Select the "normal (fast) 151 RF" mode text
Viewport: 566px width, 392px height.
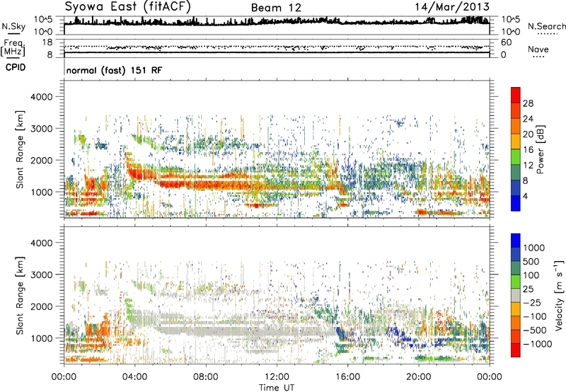point(115,70)
